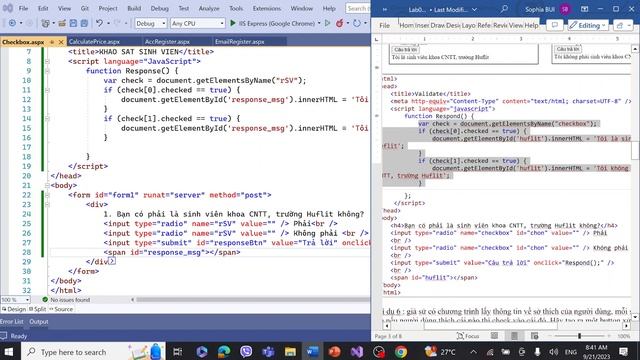Viewport: 640px width, 360px height.
Task: Expand the Word document title dropdown
Action: (x=474, y=9)
